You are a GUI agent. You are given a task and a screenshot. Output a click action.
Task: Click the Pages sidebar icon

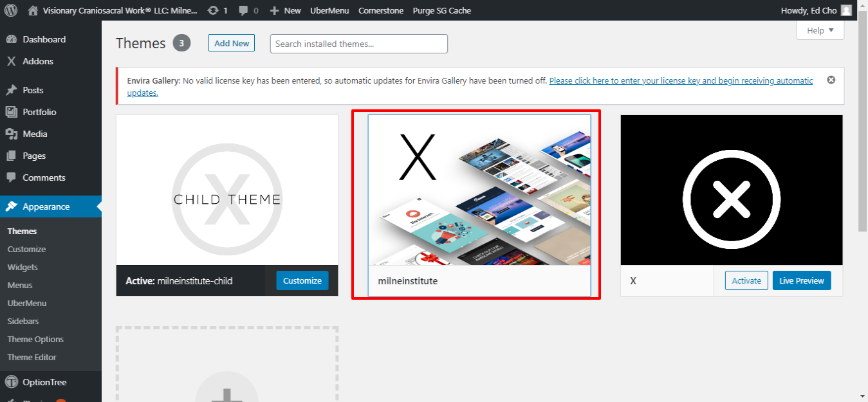pos(11,156)
